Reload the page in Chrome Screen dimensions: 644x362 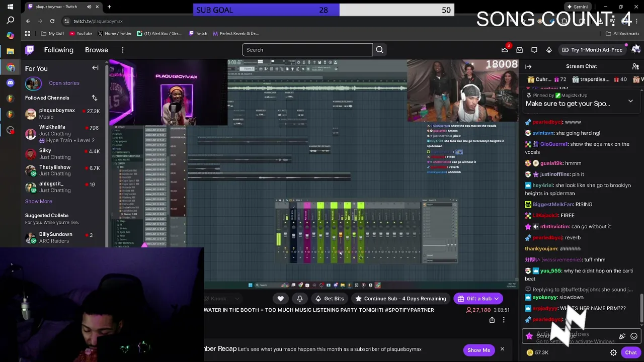coord(52,21)
